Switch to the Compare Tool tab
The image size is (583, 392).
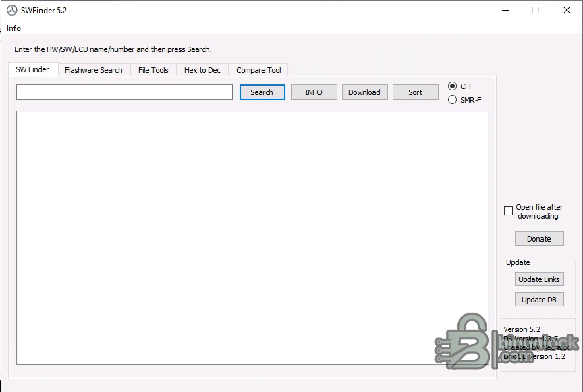pyautogui.click(x=258, y=70)
